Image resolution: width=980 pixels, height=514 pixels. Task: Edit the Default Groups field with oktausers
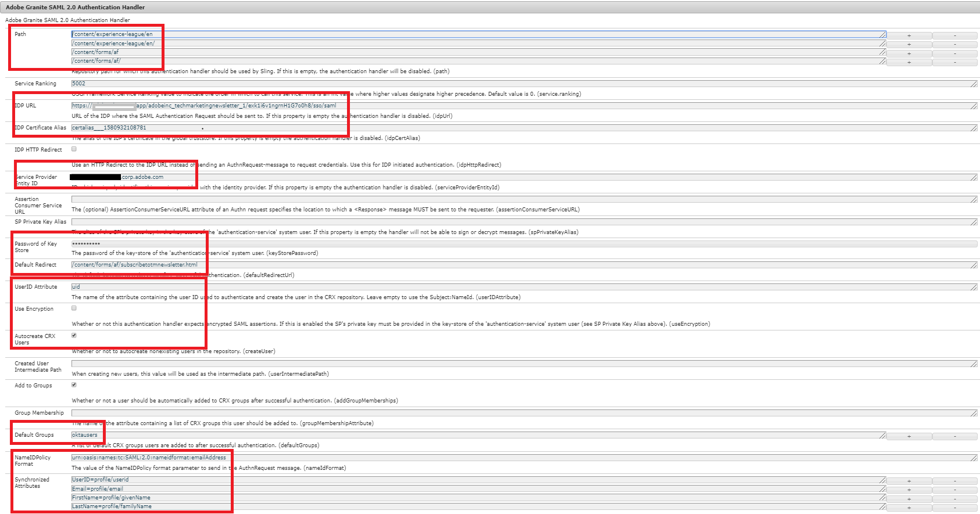478,435
